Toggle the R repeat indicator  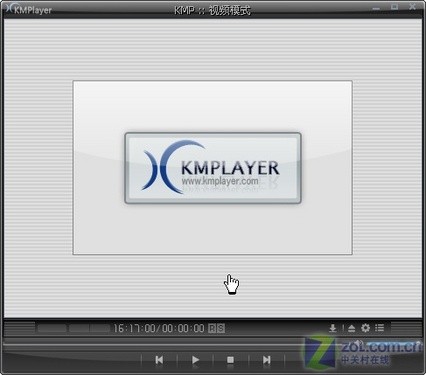(212, 328)
